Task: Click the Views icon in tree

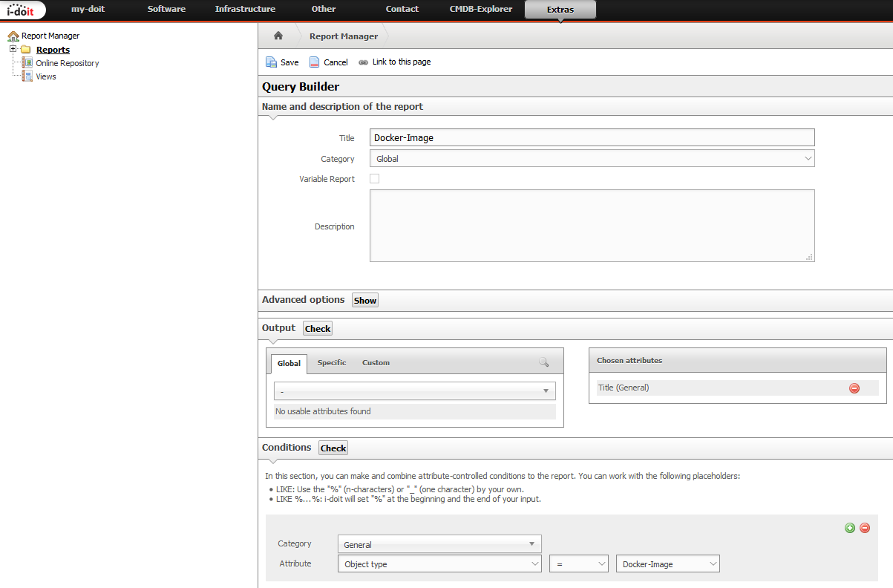Action: pos(27,76)
